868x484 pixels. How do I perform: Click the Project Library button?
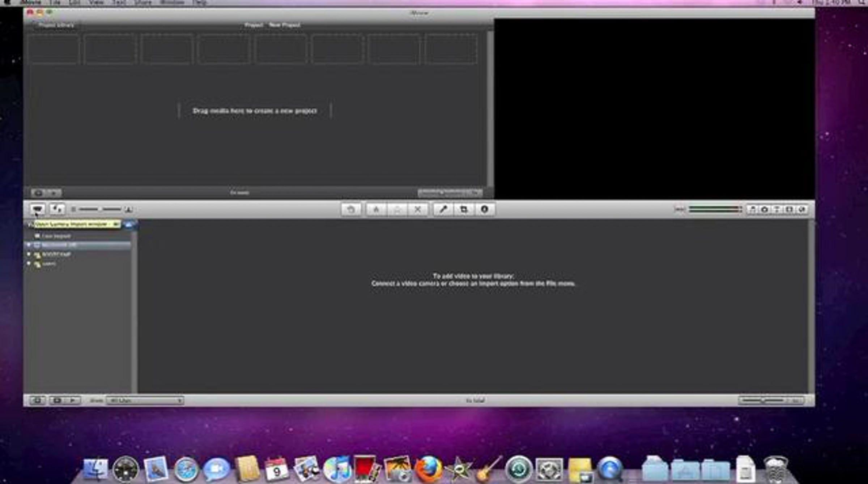pyautogui.click(x=56, y=25)
